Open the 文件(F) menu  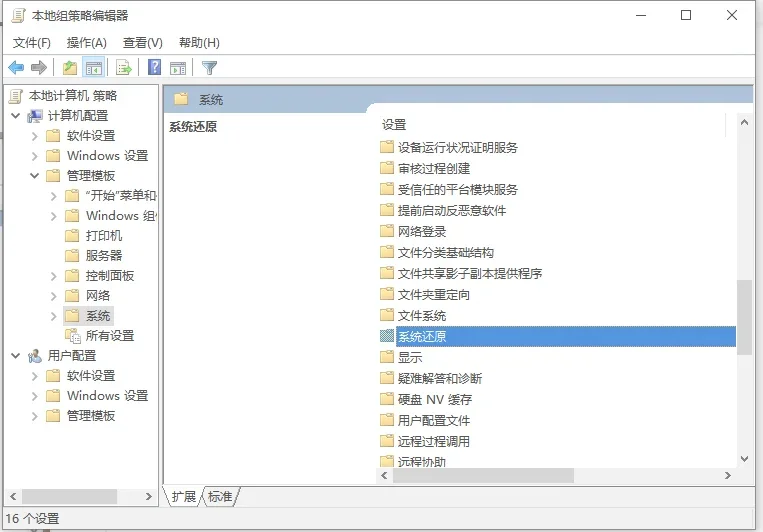pos(32,43)
